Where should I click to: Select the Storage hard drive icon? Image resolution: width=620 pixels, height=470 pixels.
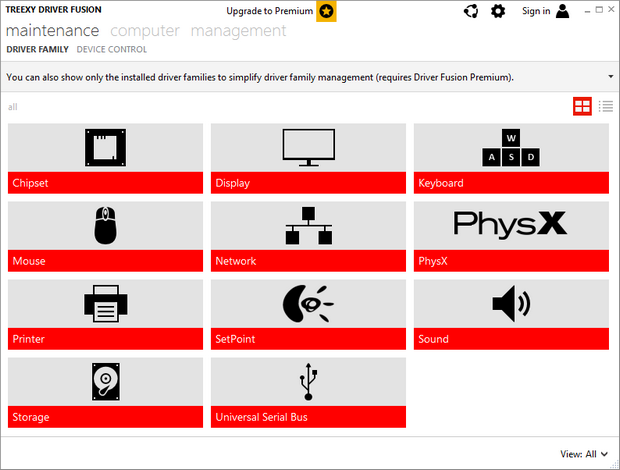pyautogui.click(x=106, y=381)
